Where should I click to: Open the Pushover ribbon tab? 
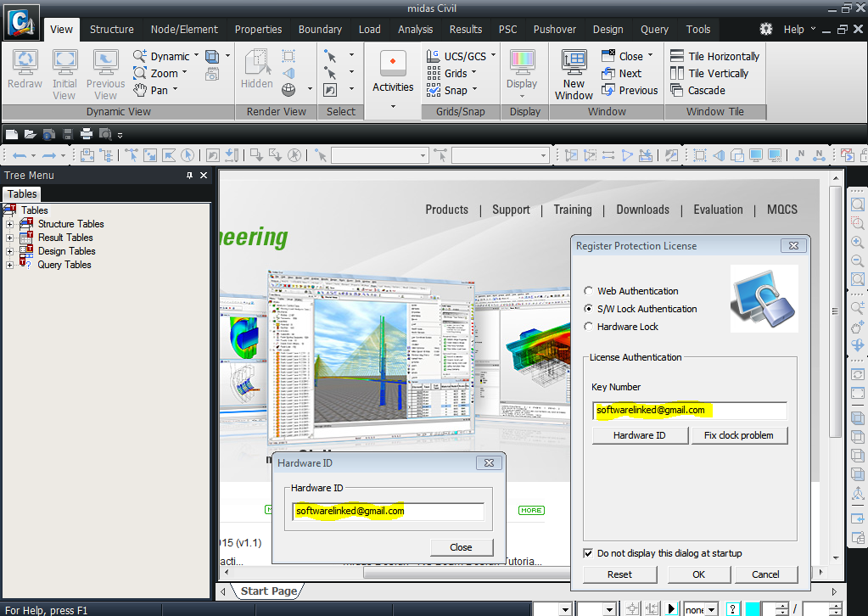point(555,30)
